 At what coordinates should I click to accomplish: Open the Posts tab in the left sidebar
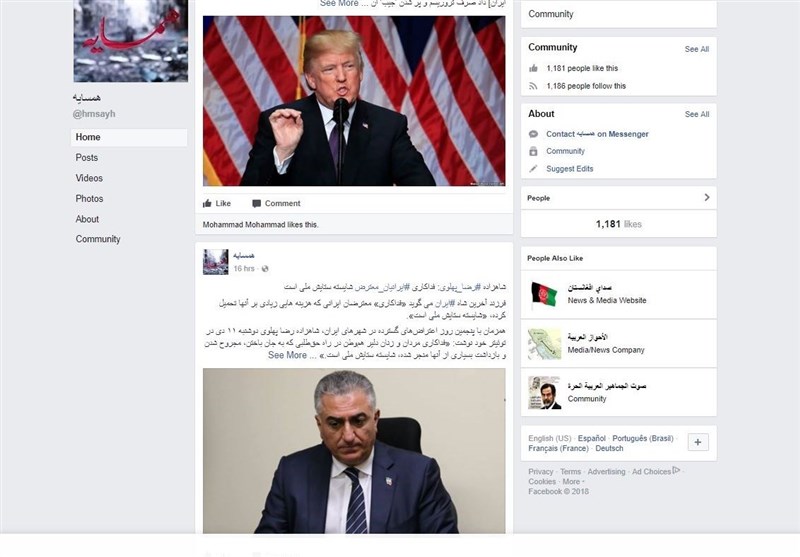point(87,158)
